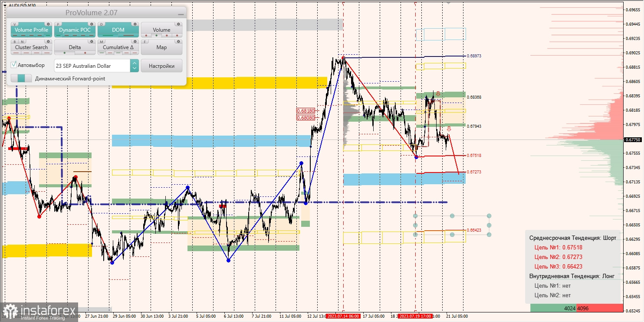Open the Настройки settings button
The image size is (644, 322).
[161, 66]
